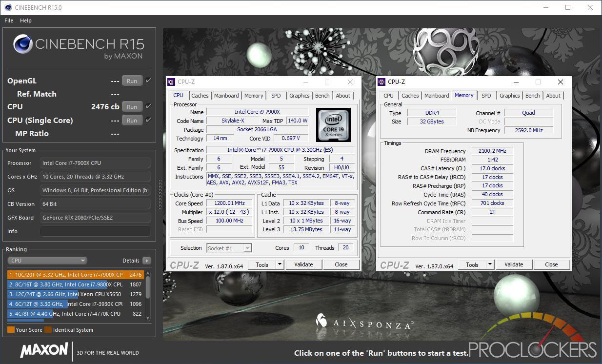Click the window icon of the CPU-Z processor window

[x=171, y=82]
